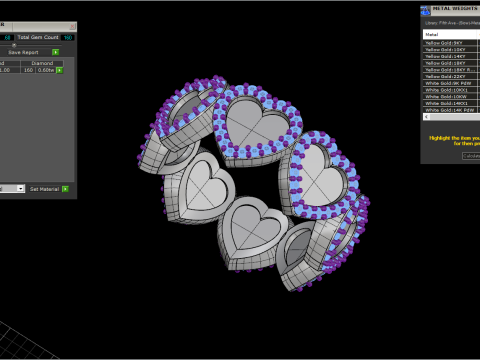This screenshot has width=480, height=360.
Task: Click the Diamond column header
Action: point(42,63)
